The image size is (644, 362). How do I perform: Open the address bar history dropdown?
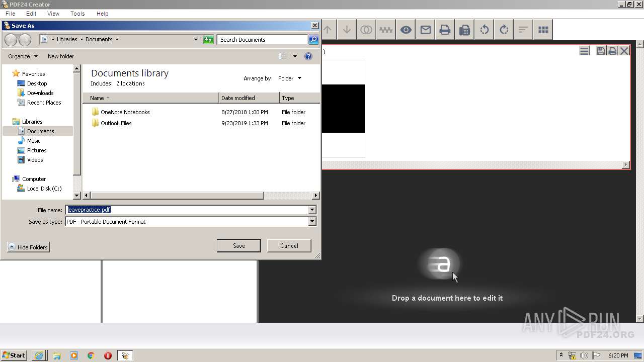click(x=196, y=40)
